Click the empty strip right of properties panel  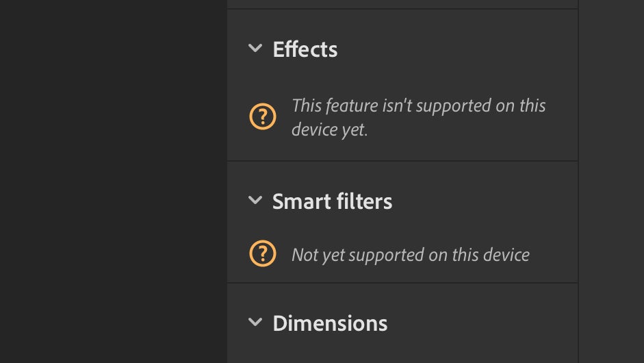coord(610,181)
